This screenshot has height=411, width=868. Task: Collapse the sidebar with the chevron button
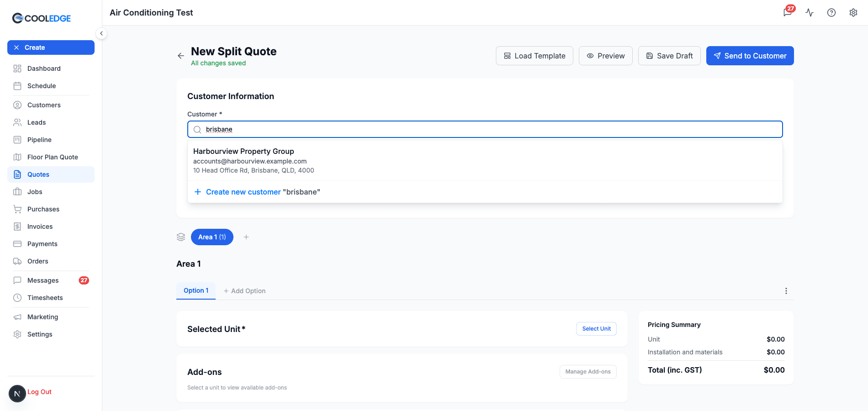(101, 33)
